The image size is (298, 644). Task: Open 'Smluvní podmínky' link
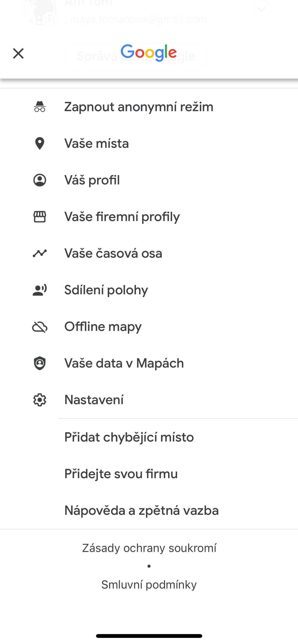pos(149,585)
